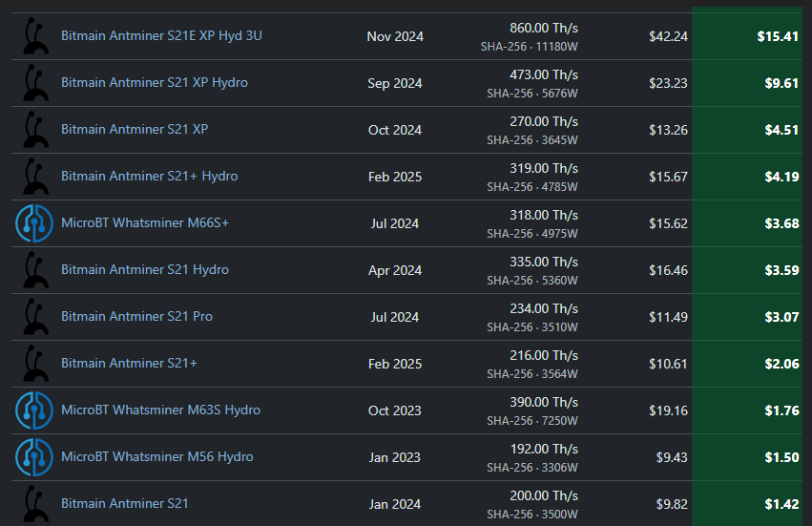The height and width of the screenshot is (526, 812).
Task: Click the Antminer S21E XP Hyd 3U logo icon
Action: tap(34, 35)
